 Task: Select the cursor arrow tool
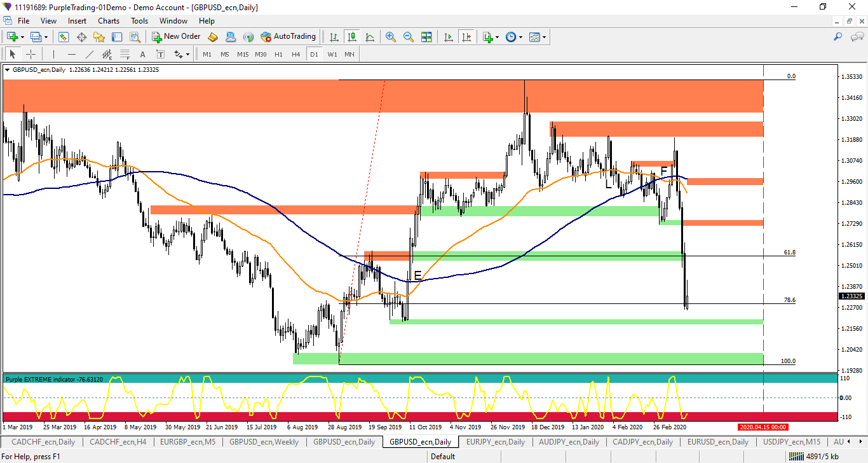pos(12,54)
